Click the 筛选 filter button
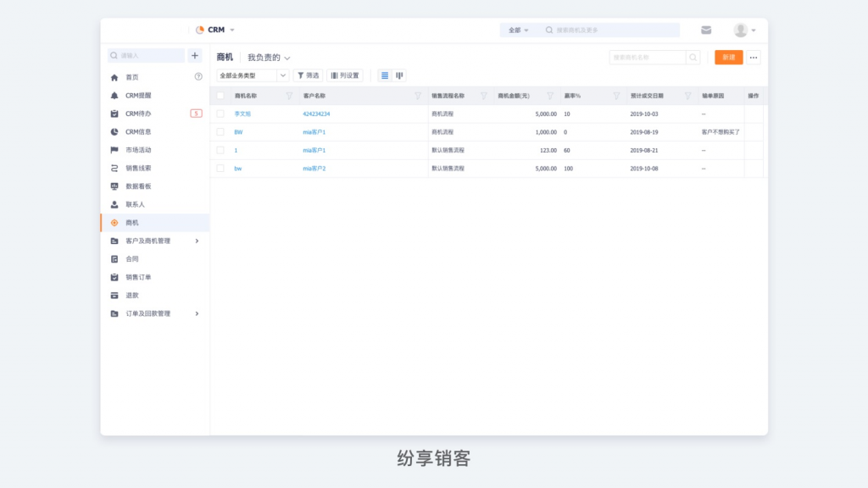This screenshot has width=868, height=488. (308, 75)
